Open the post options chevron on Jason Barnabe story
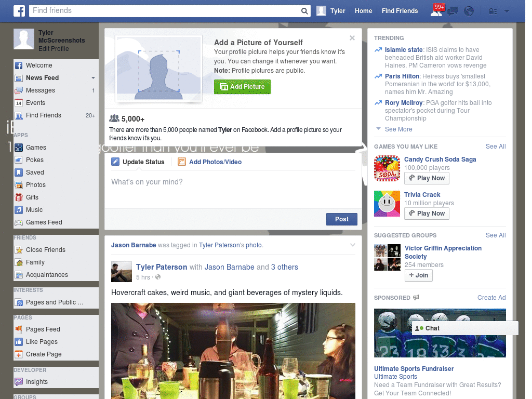Viewport: 532px width, 399px height. point(353,245)
